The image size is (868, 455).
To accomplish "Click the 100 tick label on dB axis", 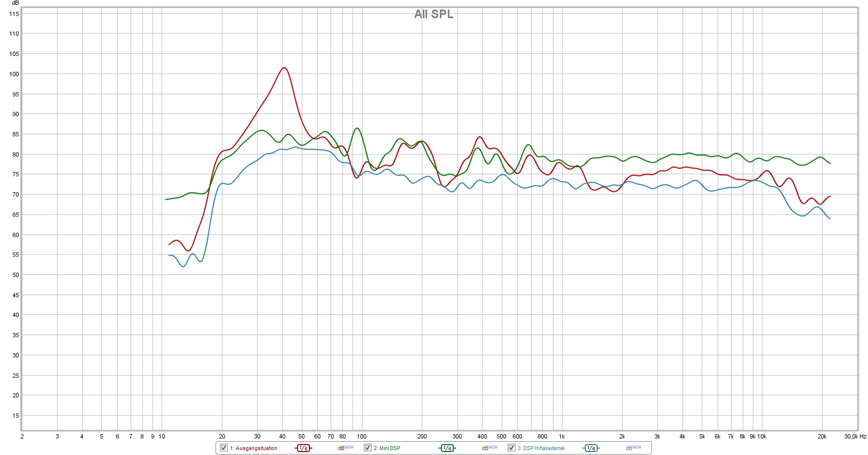I will (14, 74).
